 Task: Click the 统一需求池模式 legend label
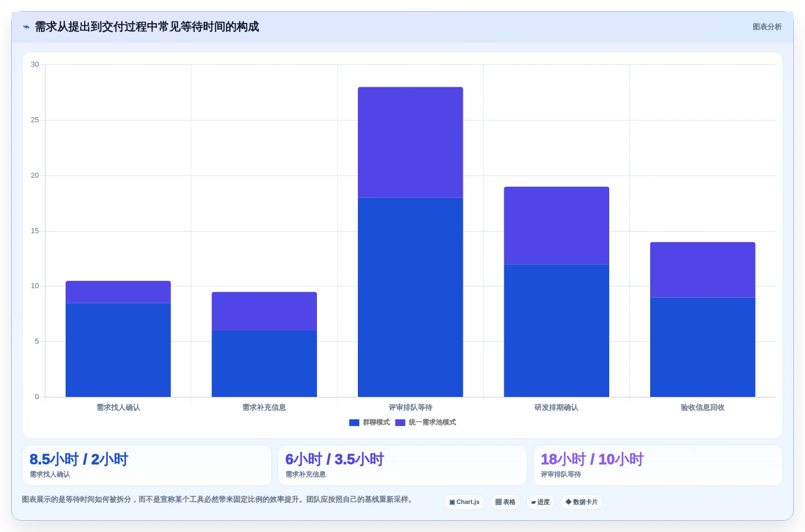[432, 423]
